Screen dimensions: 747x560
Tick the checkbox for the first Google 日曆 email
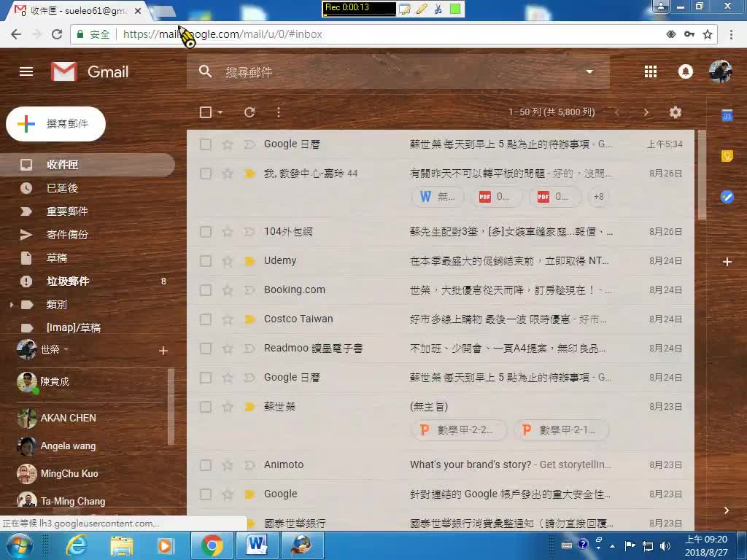205,144
